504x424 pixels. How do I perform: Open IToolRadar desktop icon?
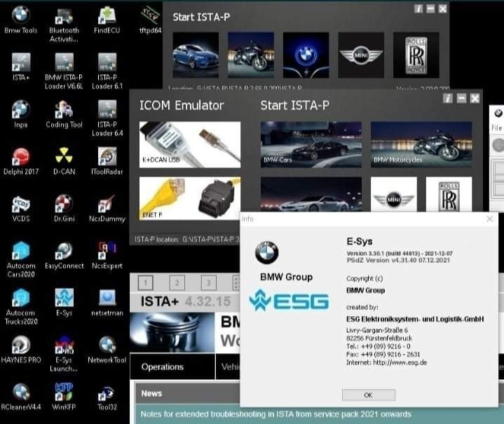[107, 161]
